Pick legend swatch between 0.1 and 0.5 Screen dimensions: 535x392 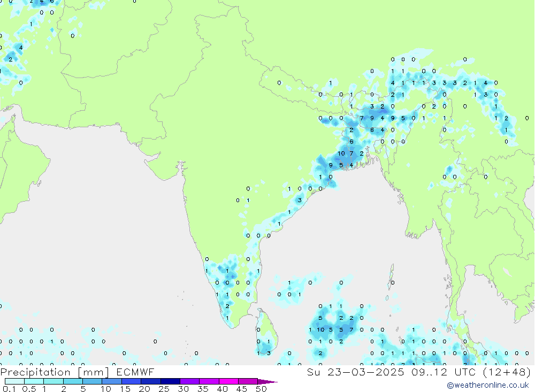point(14,381)
